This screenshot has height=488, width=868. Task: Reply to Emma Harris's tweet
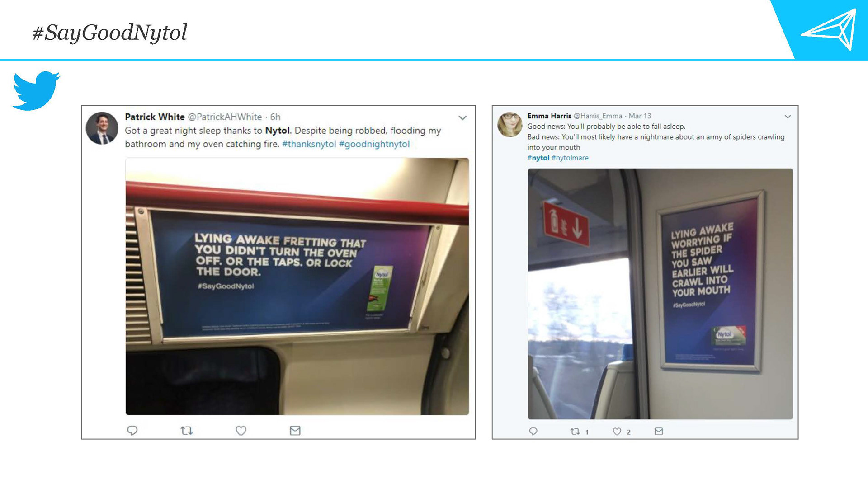coord(533,432)
